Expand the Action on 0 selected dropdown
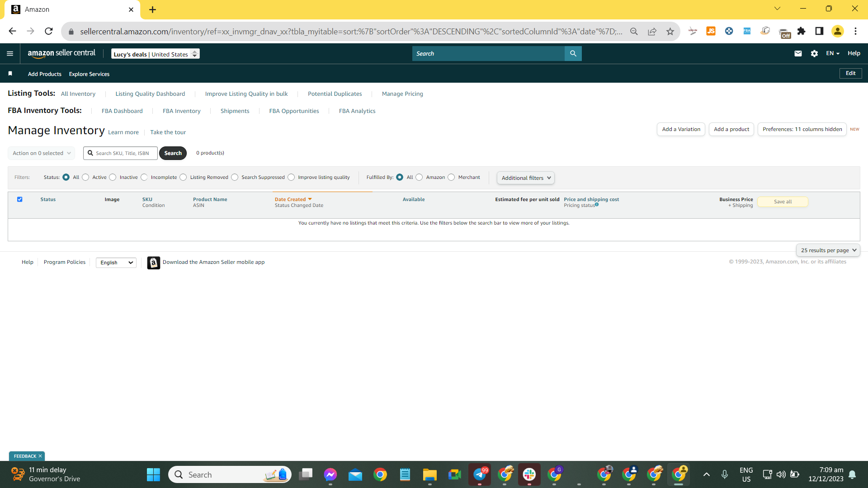This screenshot has height=488, width=868. point(42,153)
